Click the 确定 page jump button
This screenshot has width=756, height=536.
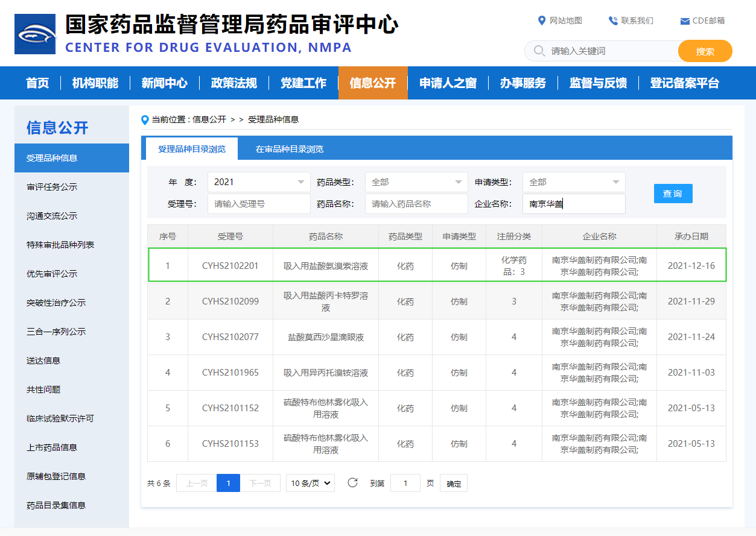454,483
